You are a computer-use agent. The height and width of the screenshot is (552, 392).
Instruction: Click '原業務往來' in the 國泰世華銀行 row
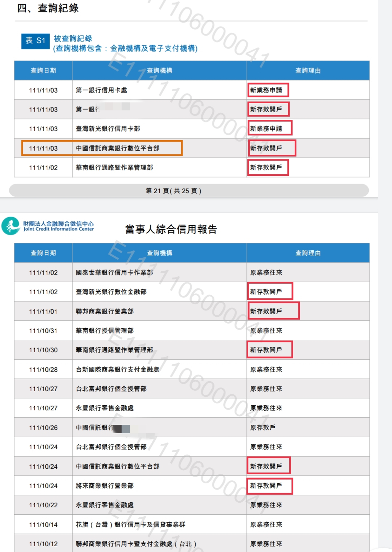click(x=266, y=272)
